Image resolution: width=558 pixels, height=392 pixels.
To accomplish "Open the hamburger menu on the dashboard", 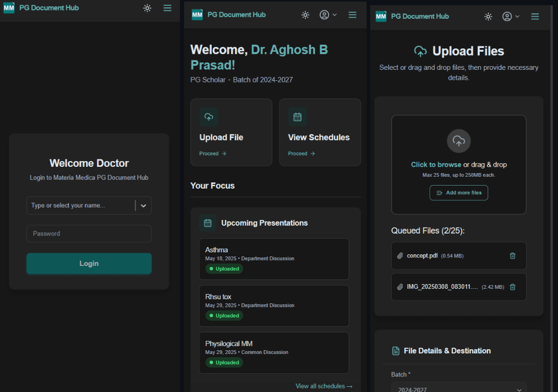I will point(353,15).
